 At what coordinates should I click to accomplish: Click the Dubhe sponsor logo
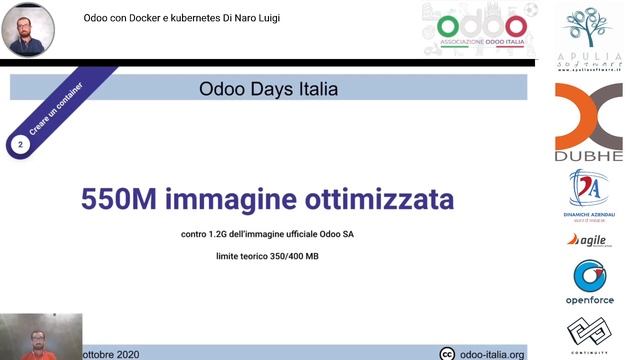589,122
